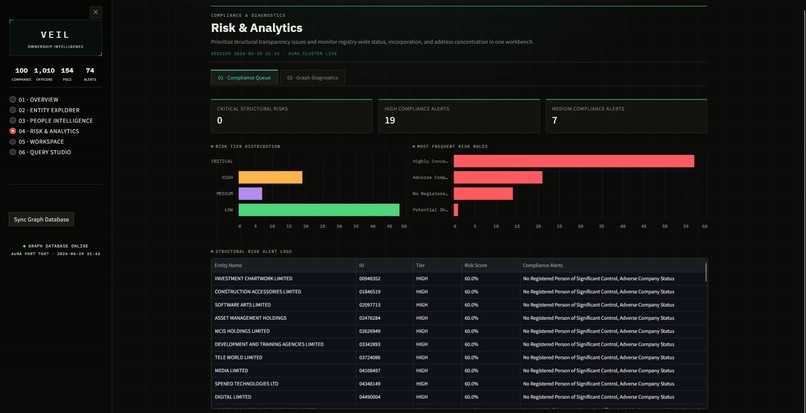Select ASSET MANAGEMENT HOLDINGS cell

[284, 318]
